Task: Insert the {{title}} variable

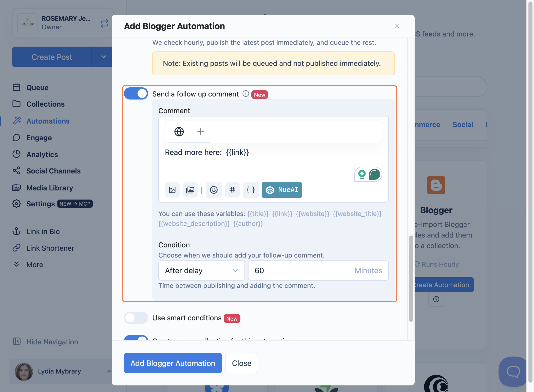Action: tap(258, 213)
